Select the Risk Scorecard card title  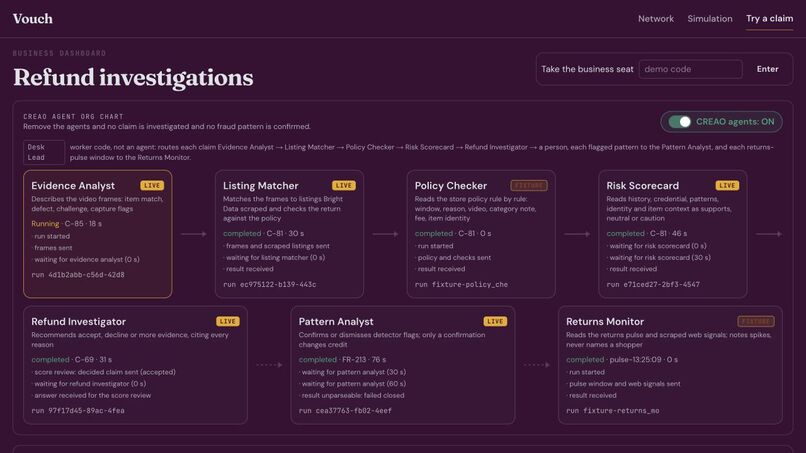click(643, 186)
